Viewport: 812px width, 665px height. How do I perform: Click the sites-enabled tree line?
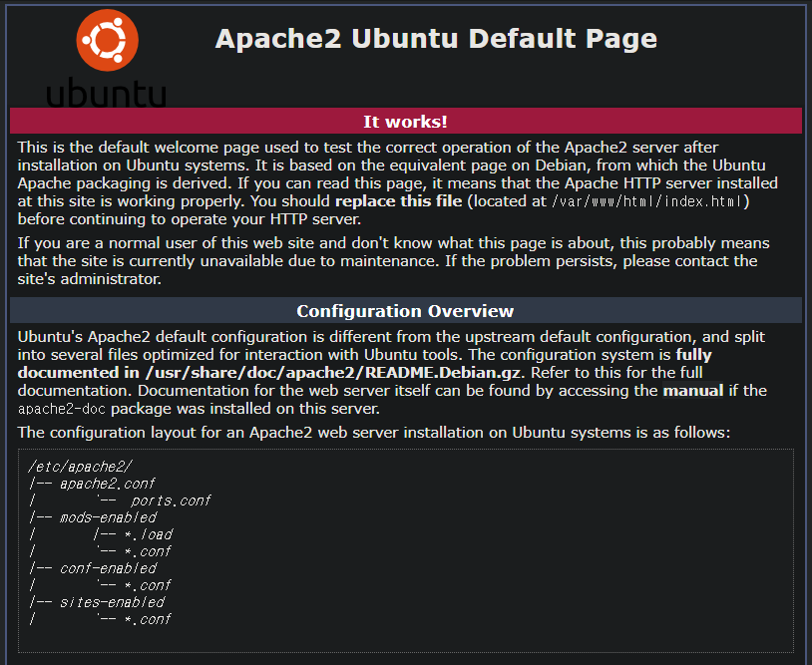point(98,602)
